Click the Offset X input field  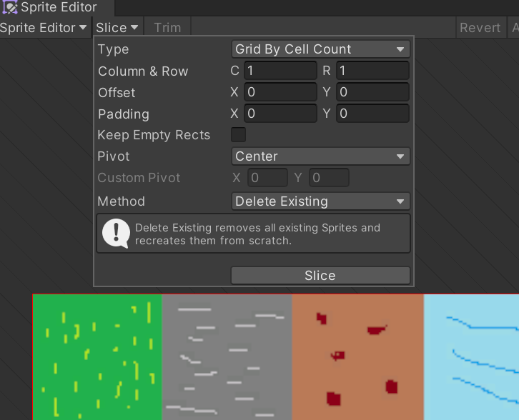point(280,92)
